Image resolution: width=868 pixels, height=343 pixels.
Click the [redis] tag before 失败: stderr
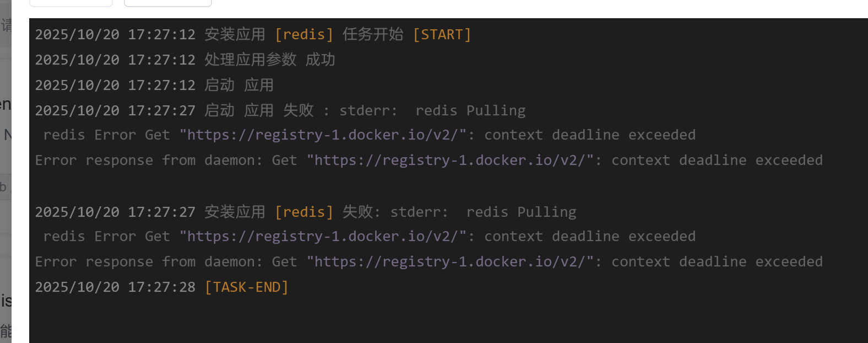pyautogui.click(x=304, y=212)
